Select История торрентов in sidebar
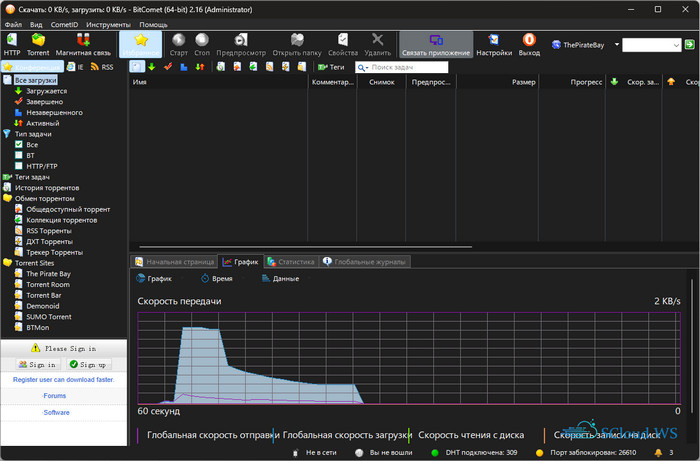Viewport: 700px width, 461px height. coord(47,187)
